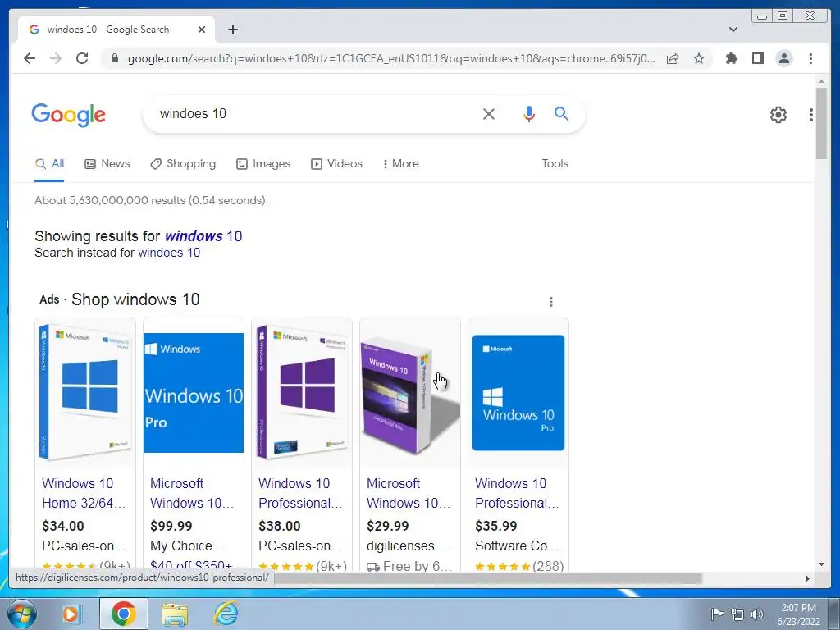Open Windows Explorer from taskbar
This screenshot has width=840, height=630.
point(175,614)
